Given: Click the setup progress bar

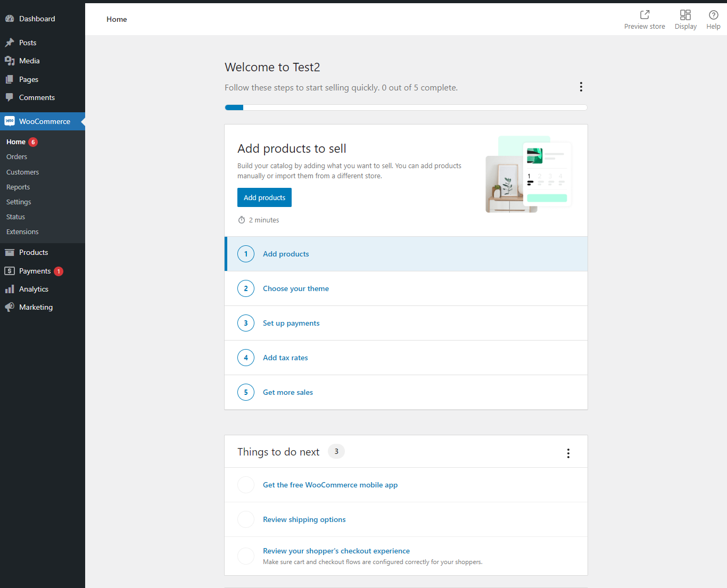Looking at the screenshot, I should click(406, 107).
